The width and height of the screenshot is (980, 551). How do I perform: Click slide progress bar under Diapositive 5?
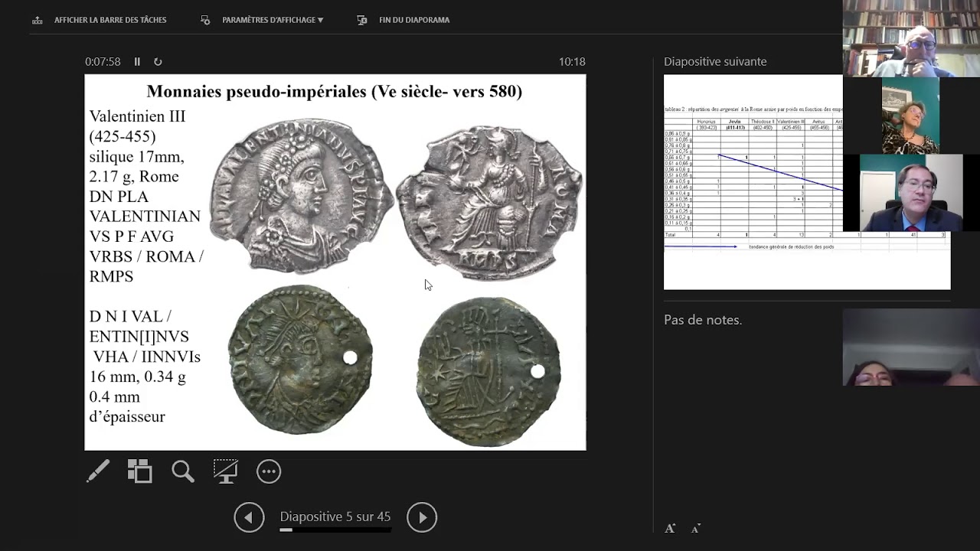coord(335,530)
